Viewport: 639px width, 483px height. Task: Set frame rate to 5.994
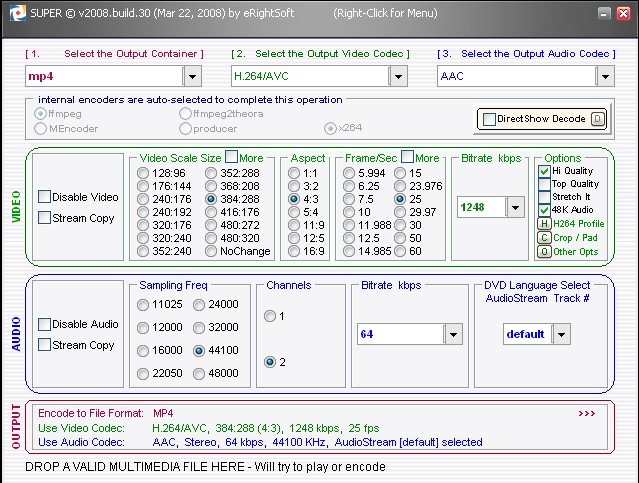pyautogui.click(x=349, y=173)
